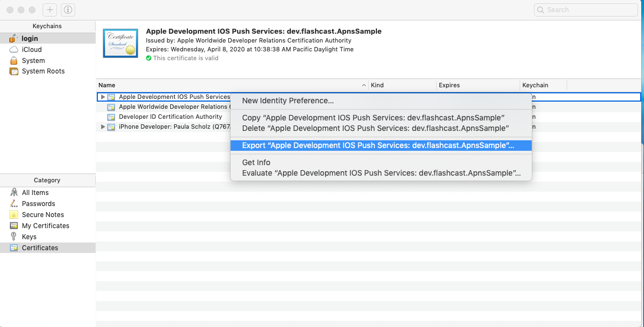
Task: Expand the iPhone Developer Paula Scholz row
Action: coord(103,127)
